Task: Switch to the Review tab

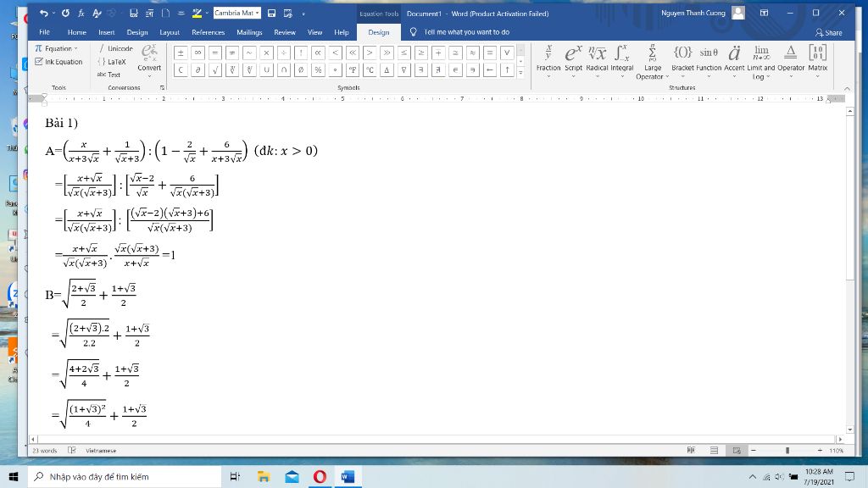Action: pyautogui.click(x=285, y=32)
